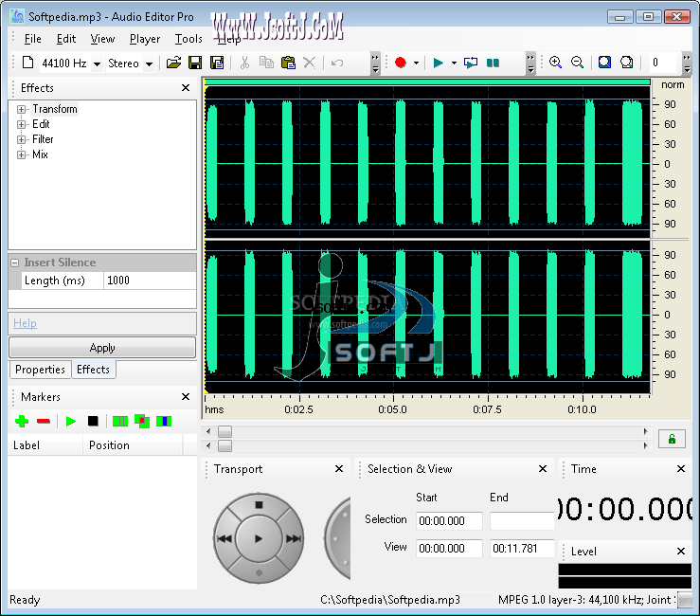The height and width of the screenshot is (616, 700).
Task: Click the Position column header in Markers
Action: (x=133, y=445)
